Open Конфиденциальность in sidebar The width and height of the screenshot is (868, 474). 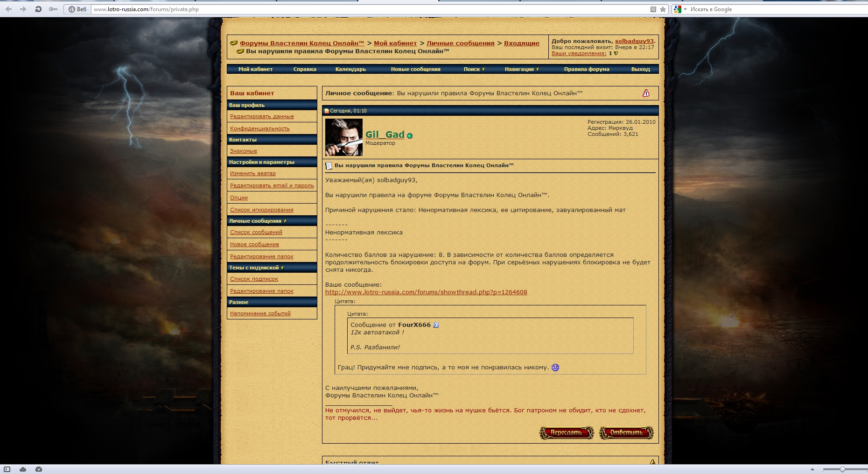tap(260, 128)
